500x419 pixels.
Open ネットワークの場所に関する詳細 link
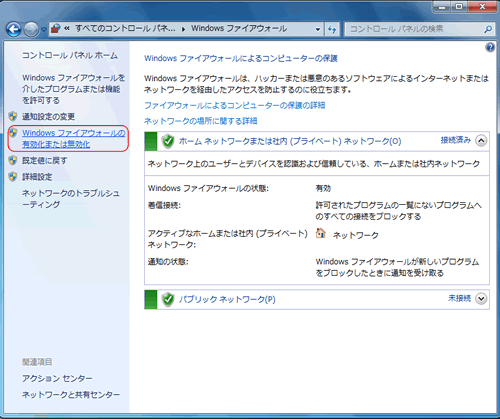201,121
